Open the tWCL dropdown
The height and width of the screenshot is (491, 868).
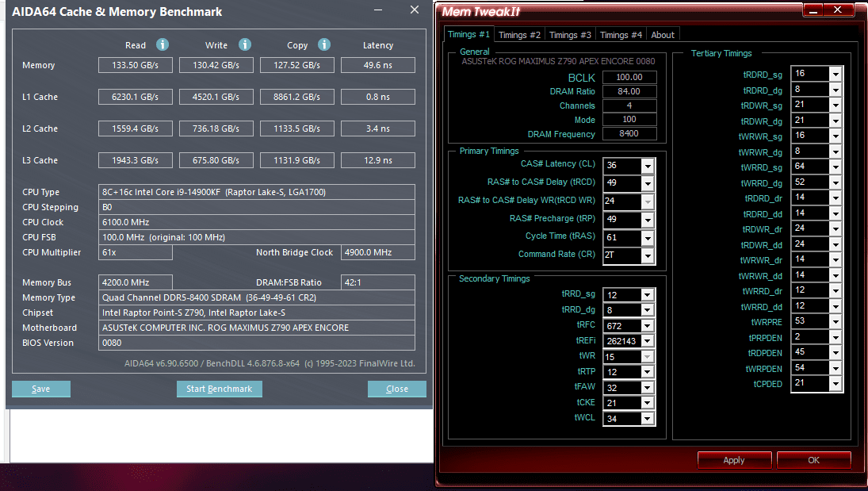tap(647, 419)
